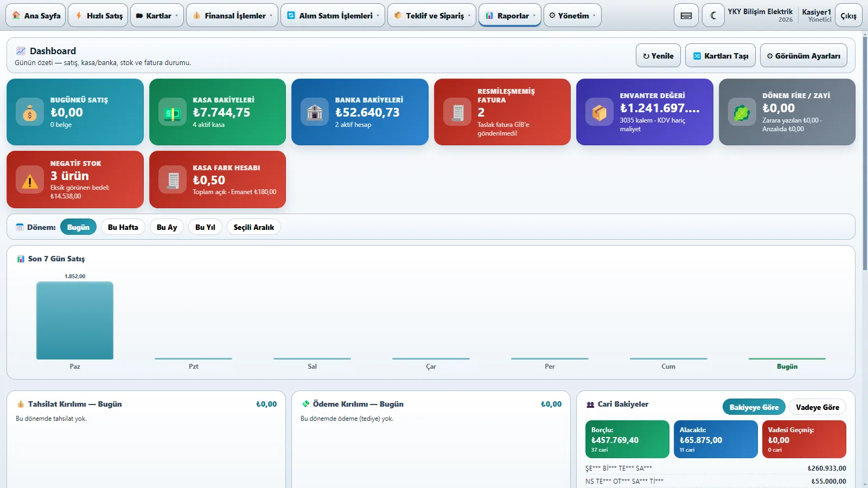Select the Bu Ay period filter

pos(167,227)
